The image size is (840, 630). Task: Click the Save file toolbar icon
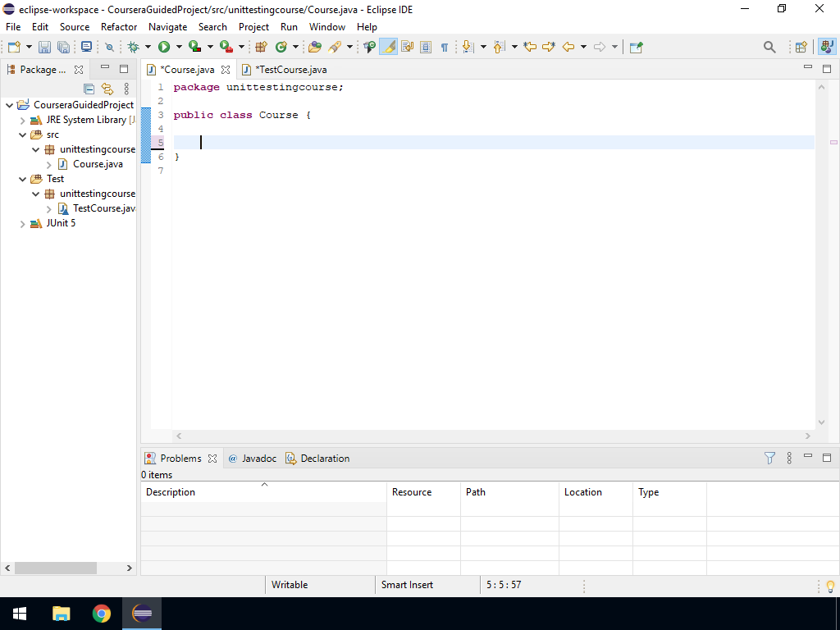[44, 48]
